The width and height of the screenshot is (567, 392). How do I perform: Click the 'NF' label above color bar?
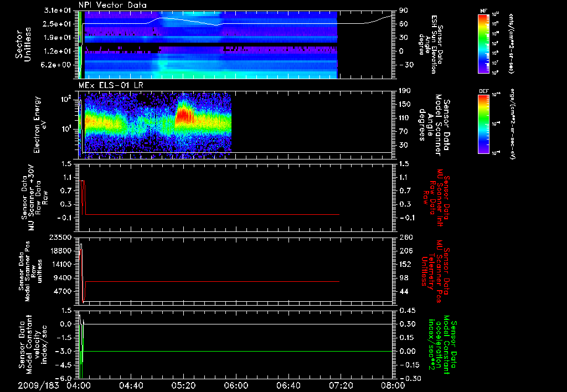tap(483, 11)
